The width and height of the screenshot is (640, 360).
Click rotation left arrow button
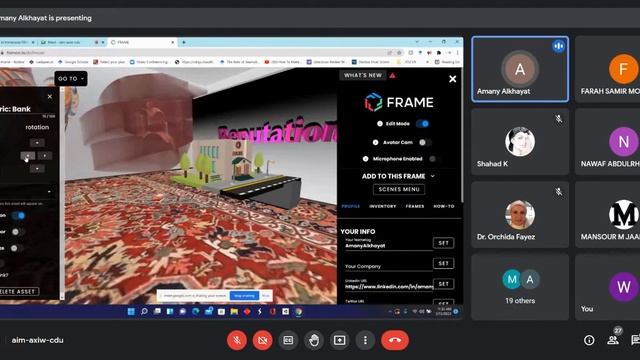pyautogui.click(x=28, y=156)
